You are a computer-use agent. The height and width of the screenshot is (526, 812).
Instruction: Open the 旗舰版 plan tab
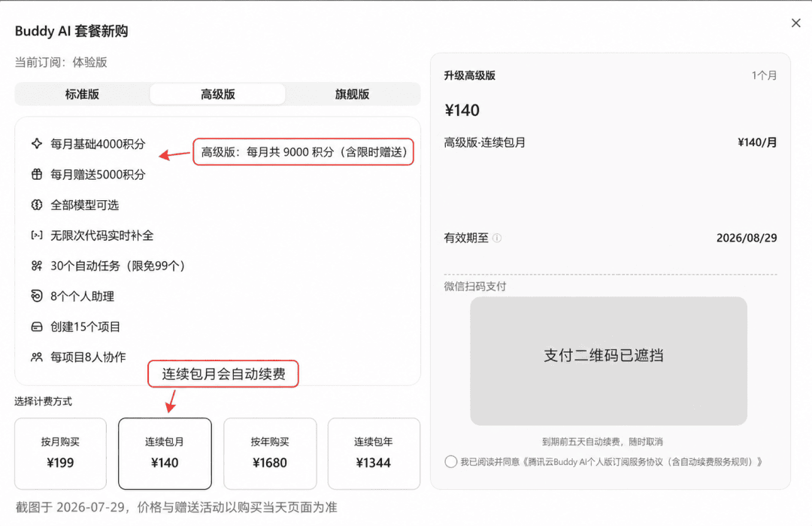click(352, 94)
